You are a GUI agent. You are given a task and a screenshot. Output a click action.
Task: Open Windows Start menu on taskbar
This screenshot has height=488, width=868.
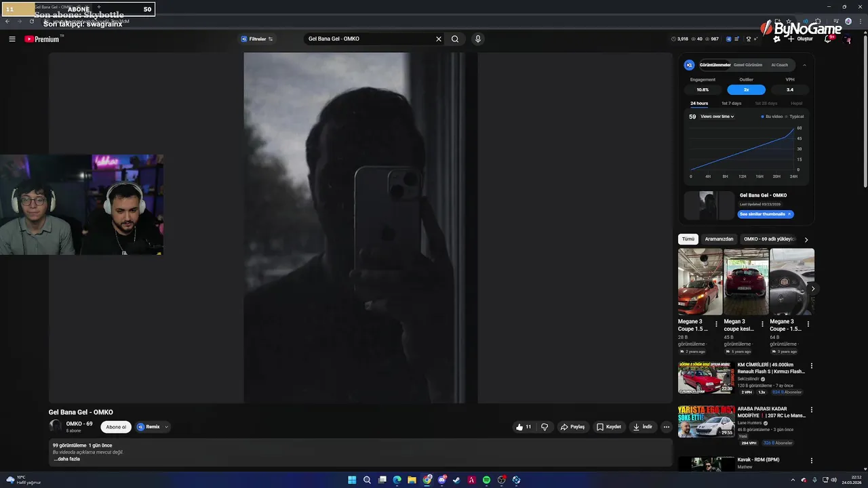(352, 480)
